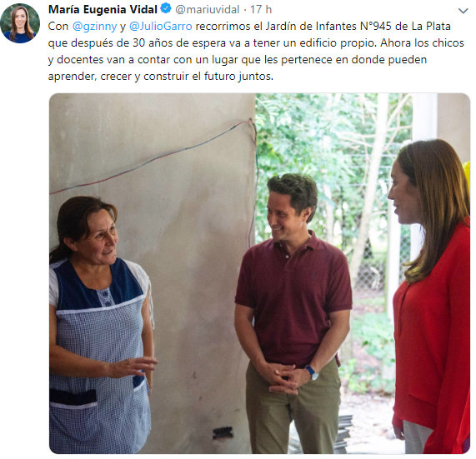Follow the @JulioGarro mention

tap(161, 27)
